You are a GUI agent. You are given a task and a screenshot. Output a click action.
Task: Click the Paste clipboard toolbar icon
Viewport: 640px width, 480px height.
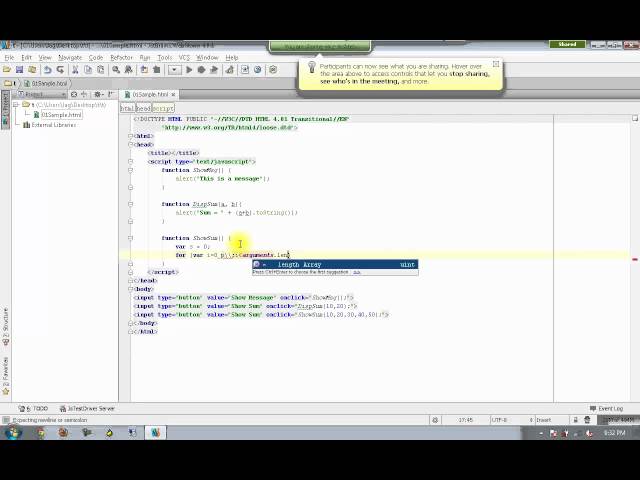click(x=100, y=70)
